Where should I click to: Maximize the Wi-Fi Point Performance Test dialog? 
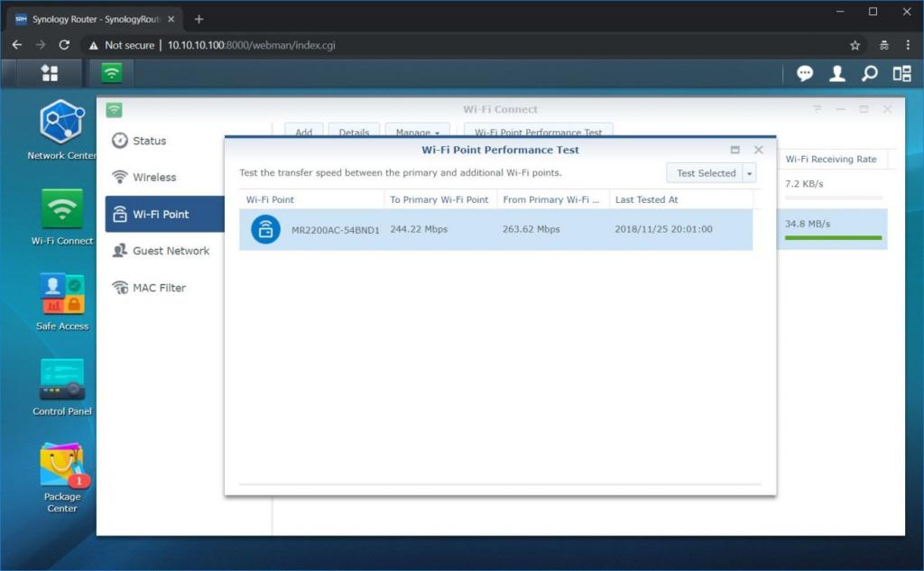coord(735,150)
